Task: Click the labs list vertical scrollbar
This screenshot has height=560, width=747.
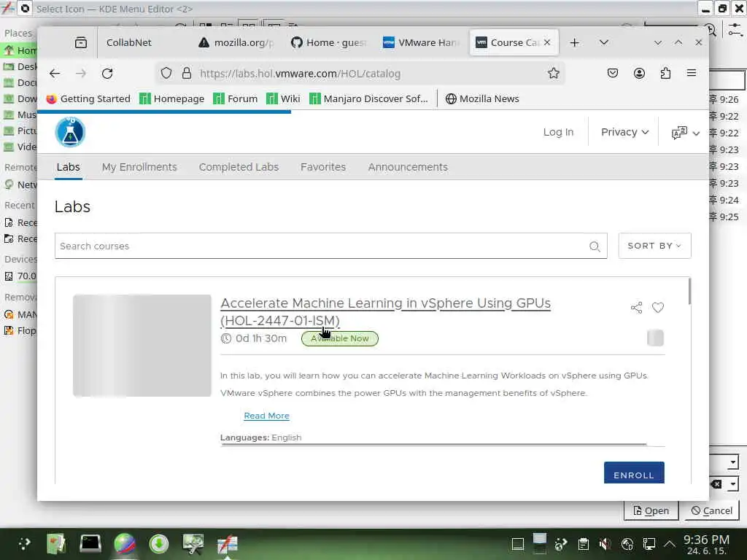Action: click(689, 291)
